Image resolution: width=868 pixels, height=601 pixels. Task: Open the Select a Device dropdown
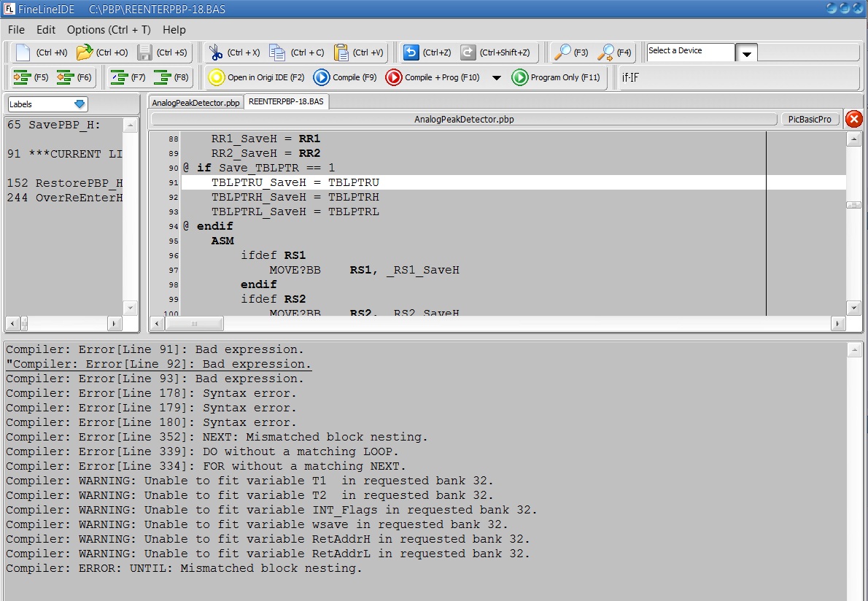coord(746,53)
